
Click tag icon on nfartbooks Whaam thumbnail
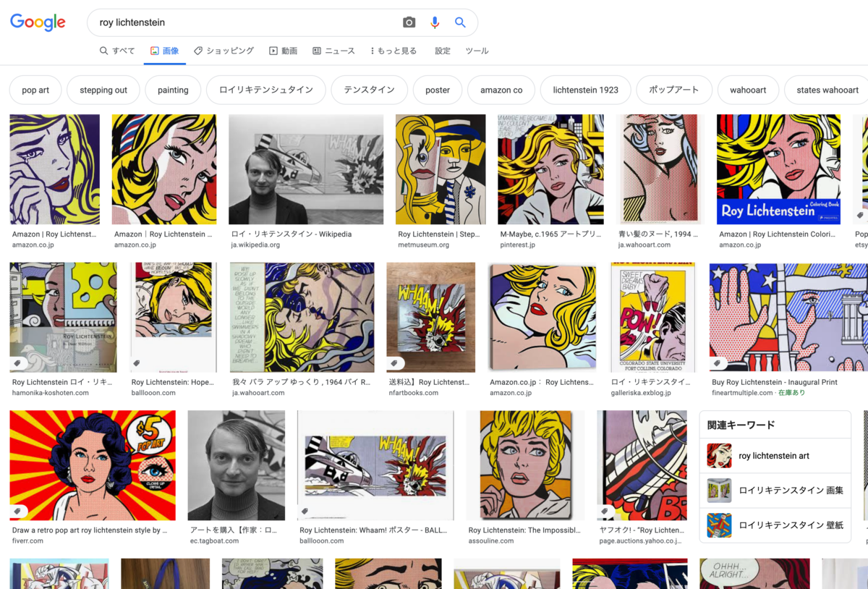pyautogui.click(x=395, y=363)
